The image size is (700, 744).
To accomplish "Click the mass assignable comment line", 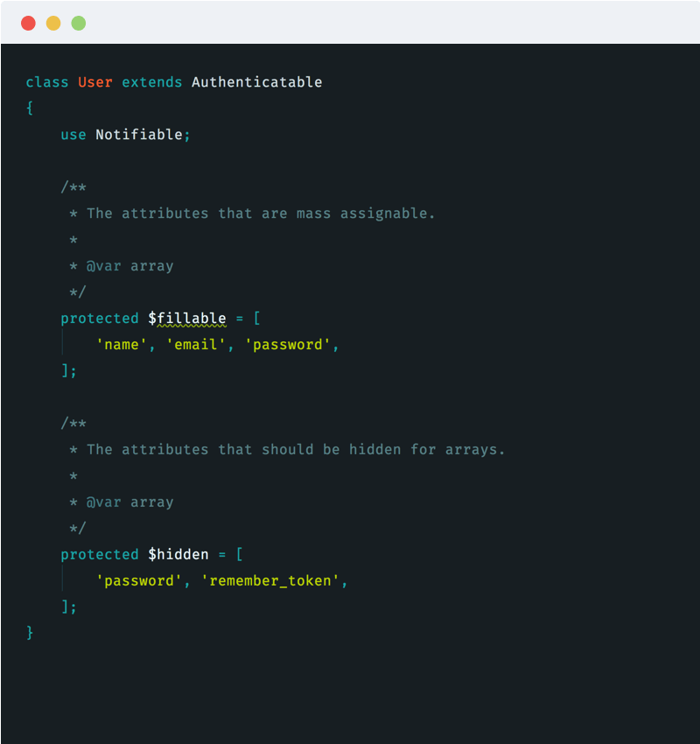I will 252,214.
